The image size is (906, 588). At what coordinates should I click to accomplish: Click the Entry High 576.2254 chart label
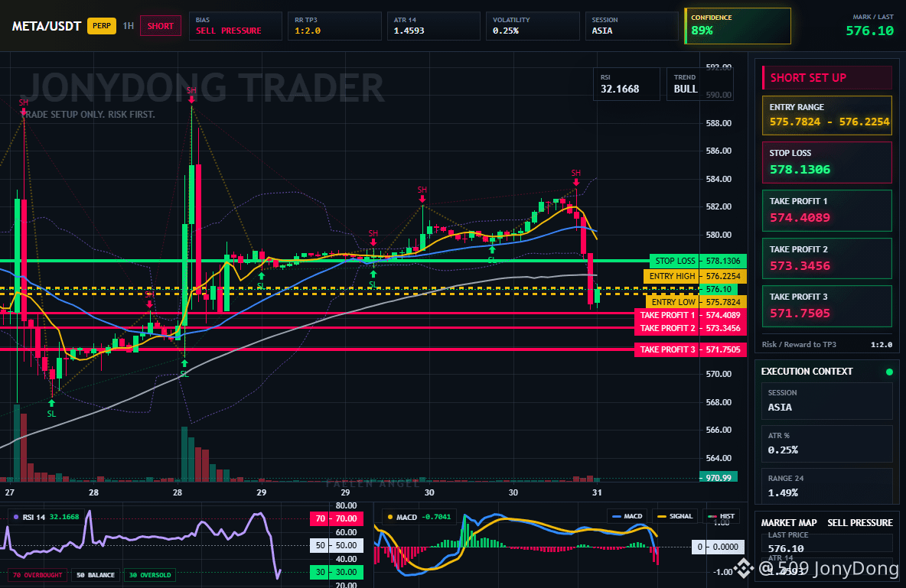695,276
